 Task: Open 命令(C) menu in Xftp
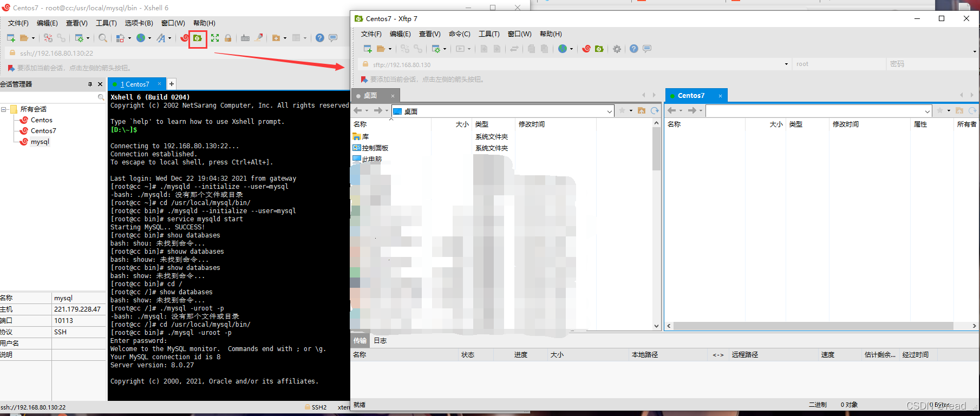(459, 34)
